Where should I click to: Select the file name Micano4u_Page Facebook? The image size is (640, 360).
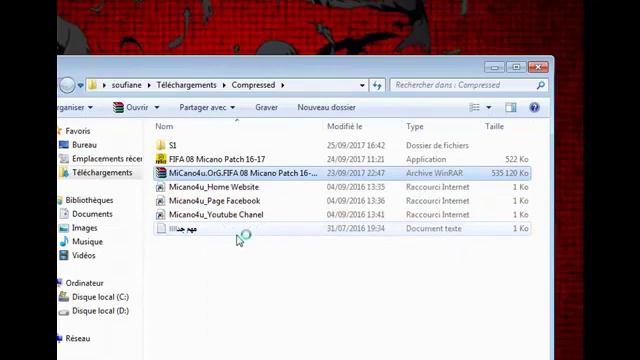pos(214,201)
